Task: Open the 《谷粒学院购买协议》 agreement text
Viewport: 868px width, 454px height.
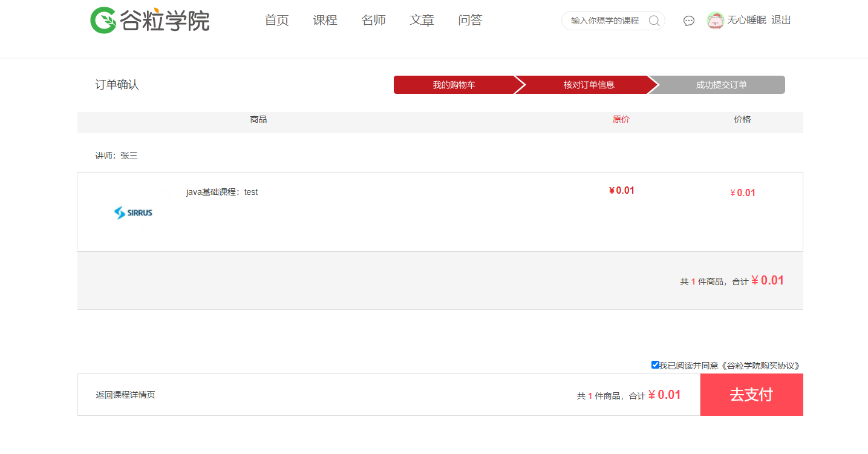Action: pos(761,366)
